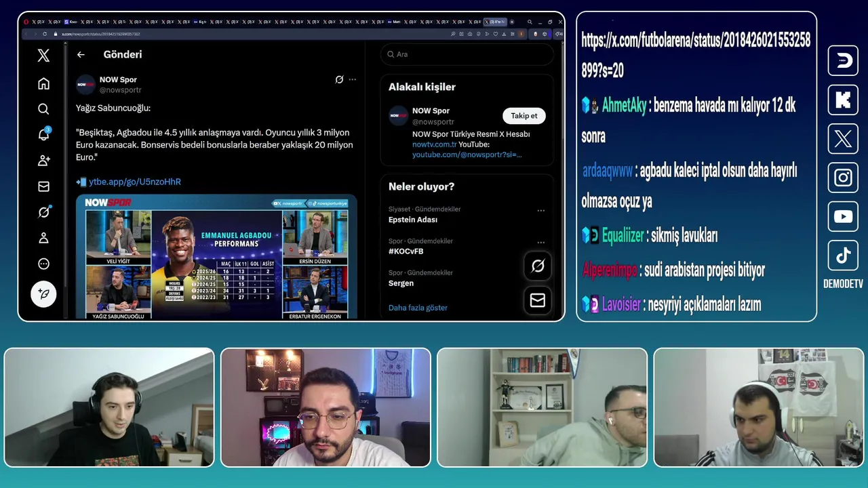Open the More circle menu icon
The height and width of the screenshot is (488, 868).
tap(43, 264)
